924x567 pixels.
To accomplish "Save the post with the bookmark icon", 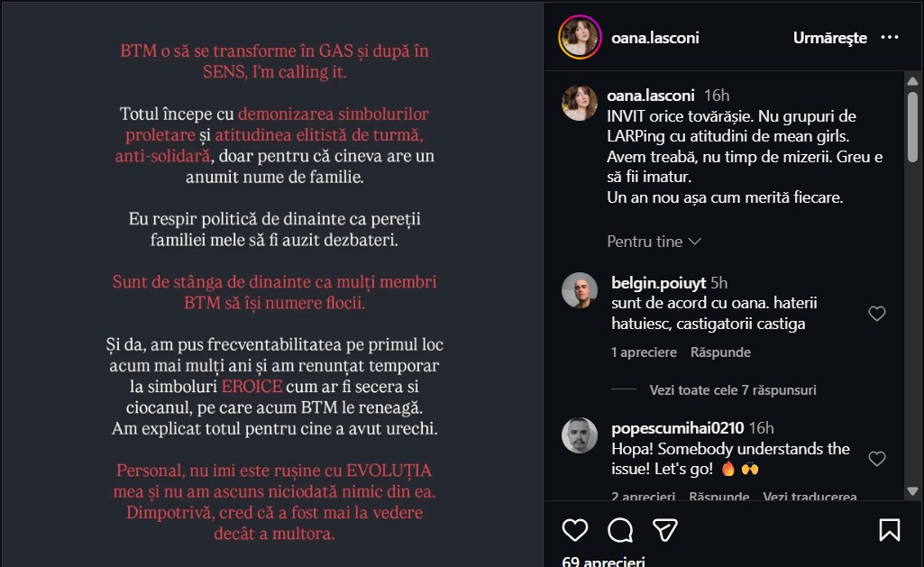I will tap(889, 529).
